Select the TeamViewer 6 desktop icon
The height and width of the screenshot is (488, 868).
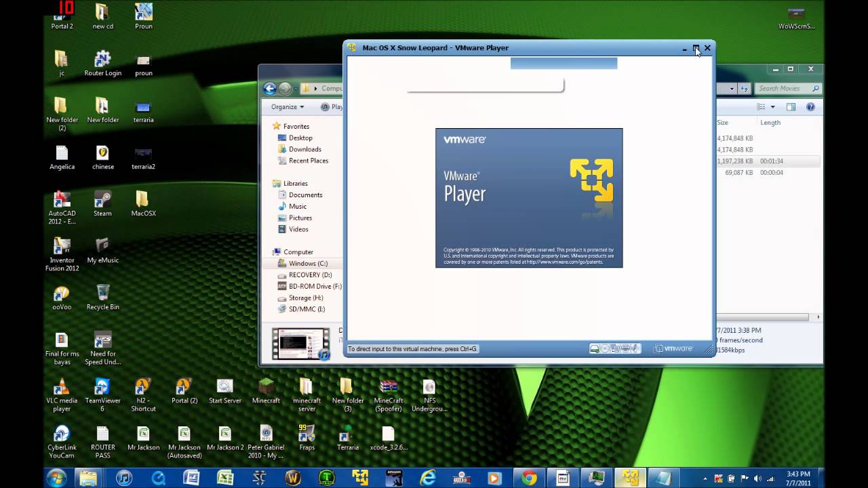pos(102,394)
